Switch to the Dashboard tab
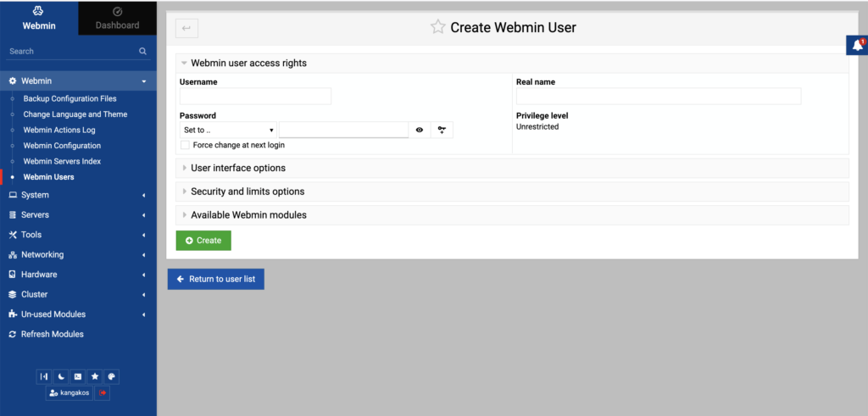Viewport: 868px width, 416px height. pyautogui.click(x=117, y=18)
